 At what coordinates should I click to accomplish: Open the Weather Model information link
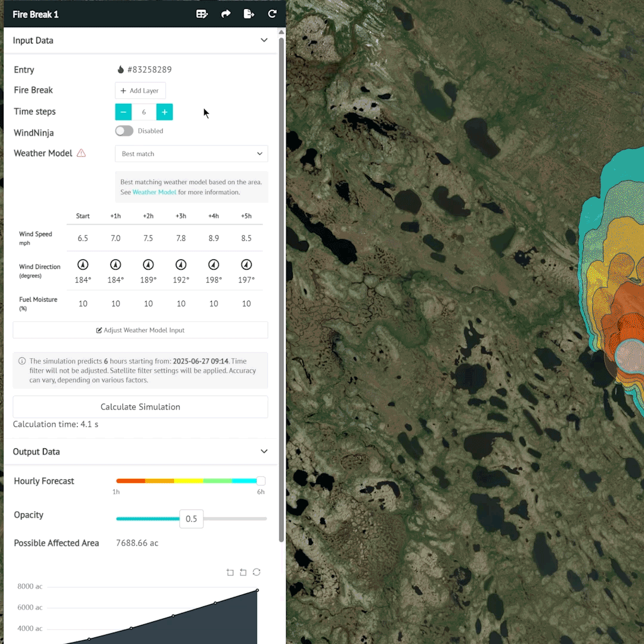point(154,192)
